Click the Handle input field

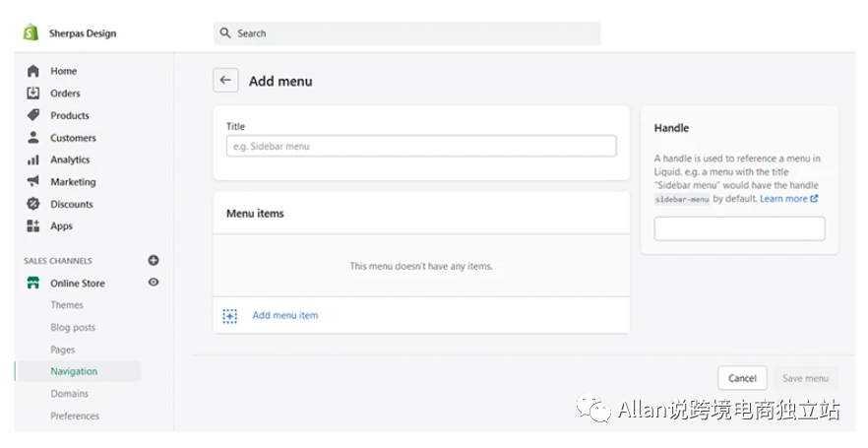(740, 228)
